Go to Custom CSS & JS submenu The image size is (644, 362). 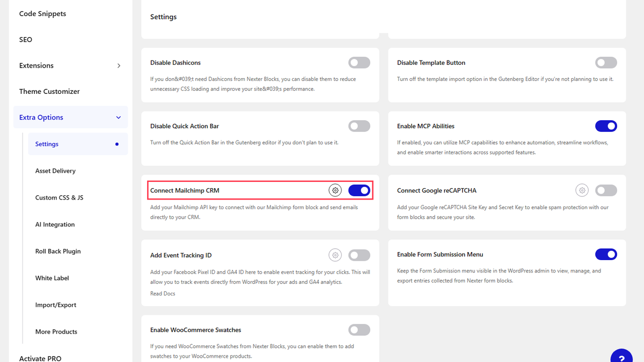(59, 198)
